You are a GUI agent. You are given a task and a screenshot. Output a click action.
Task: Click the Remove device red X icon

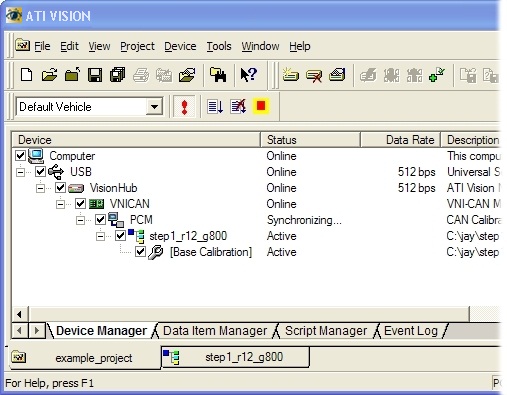314,75
